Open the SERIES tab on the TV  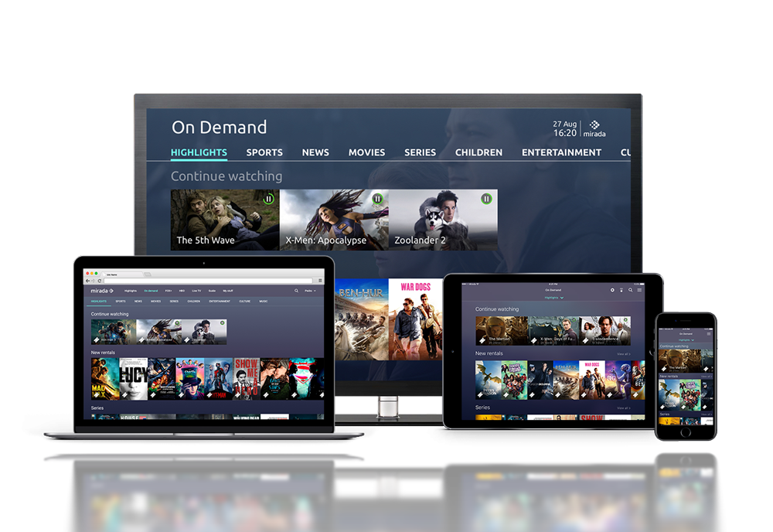[420, 152]
